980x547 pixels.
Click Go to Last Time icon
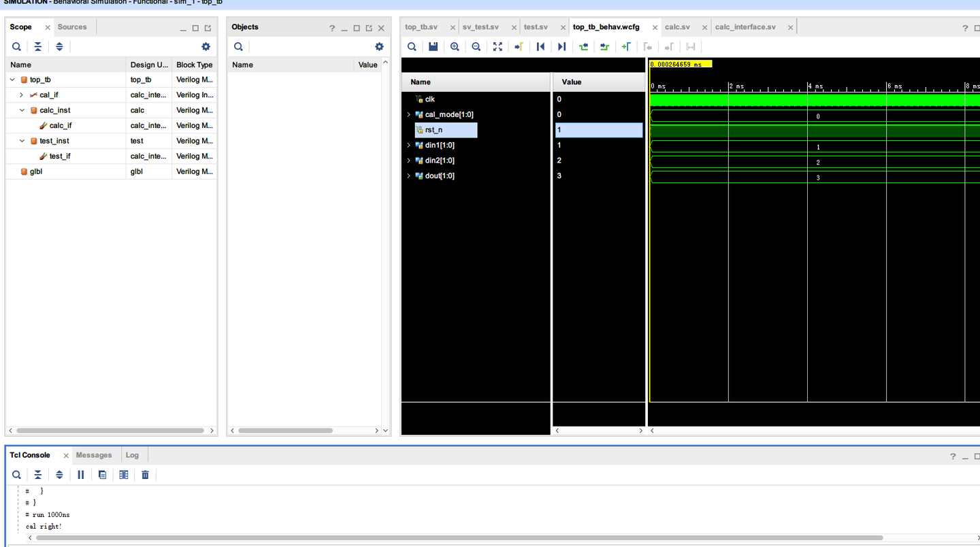point(560,46)
